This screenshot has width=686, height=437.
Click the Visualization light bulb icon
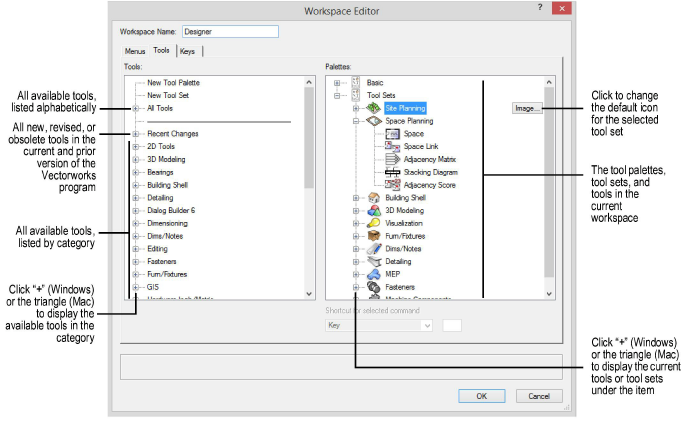click(x=374, y=223)
